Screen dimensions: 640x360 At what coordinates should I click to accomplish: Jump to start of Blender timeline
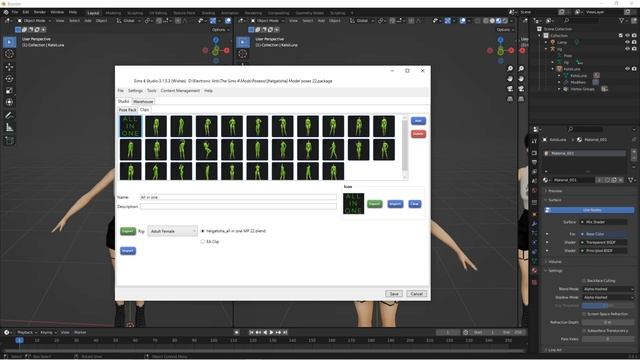point(251,332)
